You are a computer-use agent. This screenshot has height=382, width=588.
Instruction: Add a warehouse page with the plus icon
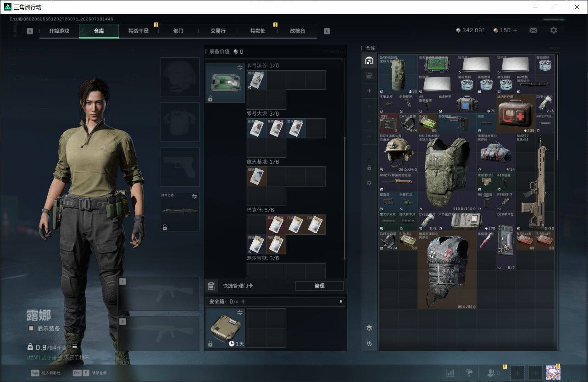click(369, 91)
